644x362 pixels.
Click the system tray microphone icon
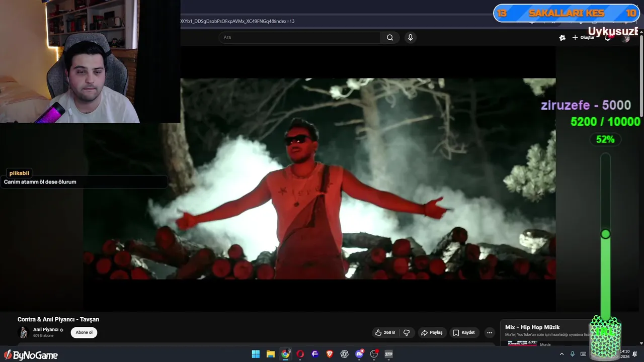pos(573,354)
